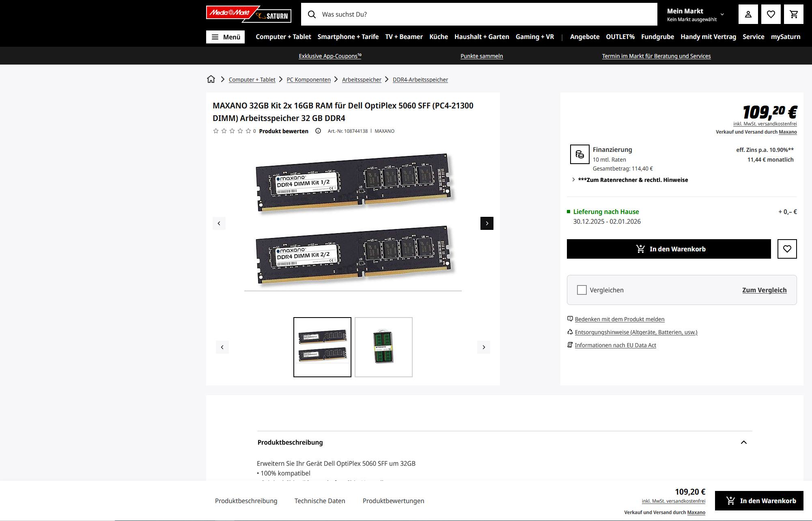Click the next arrow on the image carousel
Viewport: 812px width, 521px height.
(487, 223)
